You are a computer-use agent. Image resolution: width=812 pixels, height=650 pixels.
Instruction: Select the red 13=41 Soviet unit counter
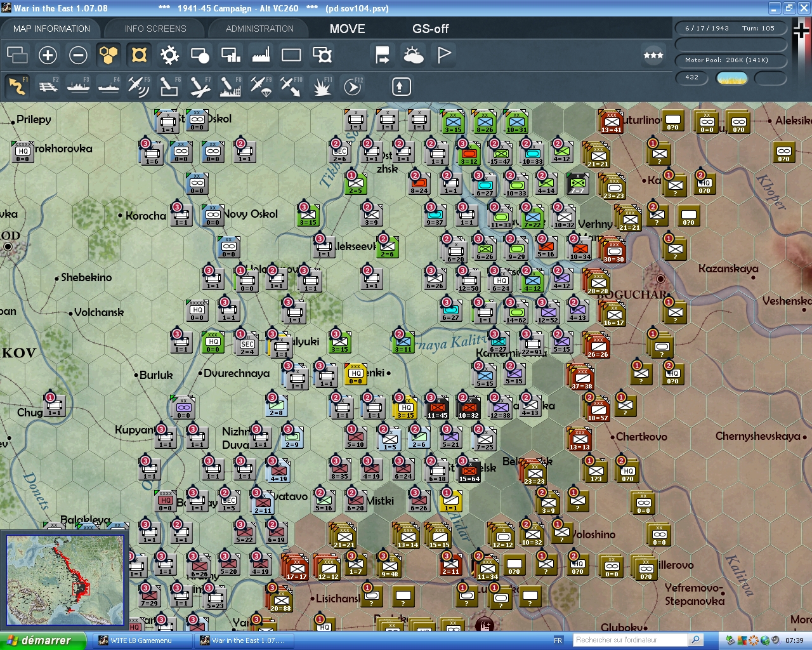point(612,122)
